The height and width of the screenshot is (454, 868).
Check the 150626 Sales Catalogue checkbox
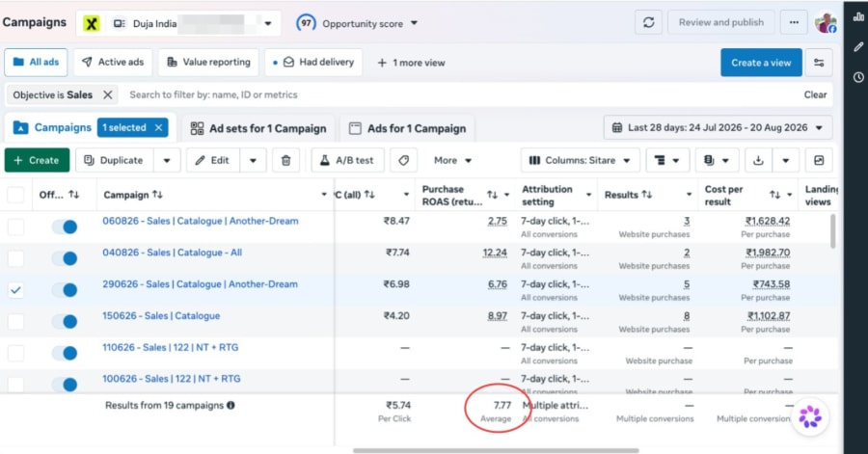click(x=15, y=321)
